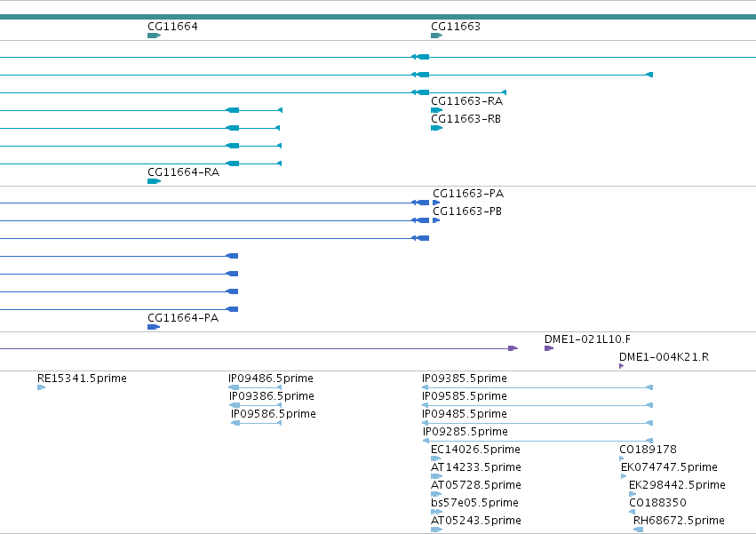
Task: Select the EC14026.5prime EST glyph
Action: [x=436, y=458]
